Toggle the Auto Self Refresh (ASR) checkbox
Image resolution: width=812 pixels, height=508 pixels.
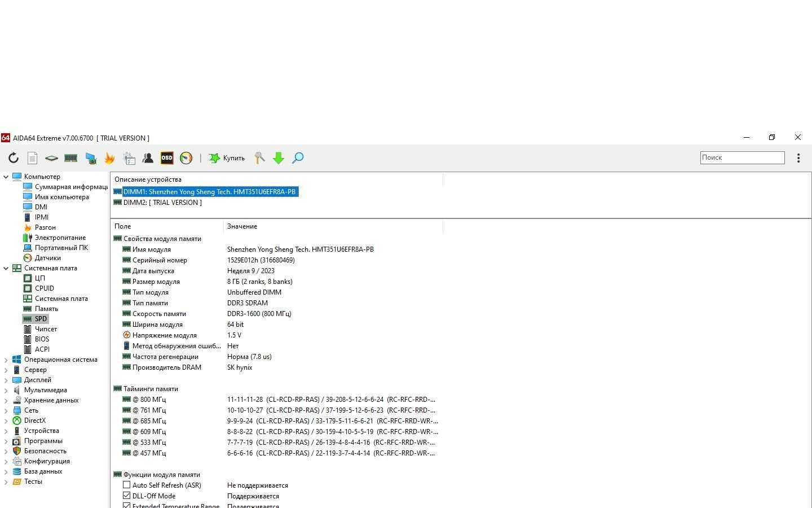[126, 485]
